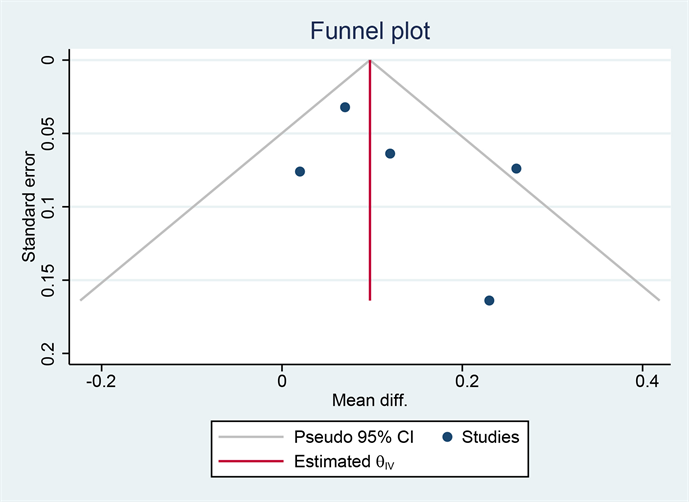Click the "Mean diff." x-axis label
689x502 pixels.
370,400
